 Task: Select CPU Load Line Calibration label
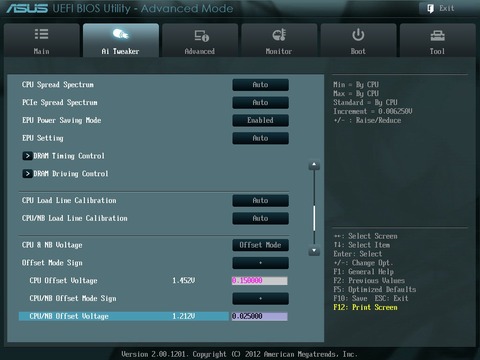coord(69,201)
